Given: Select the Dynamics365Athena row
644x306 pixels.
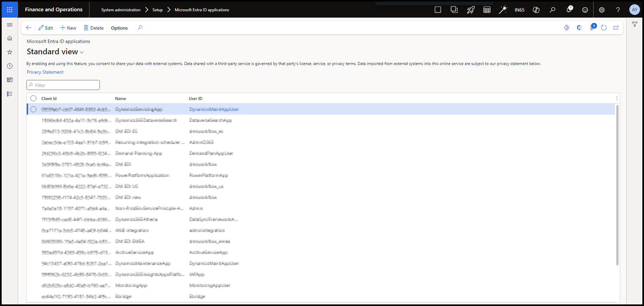Looking at the screenshot, I should (x=321, y=219).
